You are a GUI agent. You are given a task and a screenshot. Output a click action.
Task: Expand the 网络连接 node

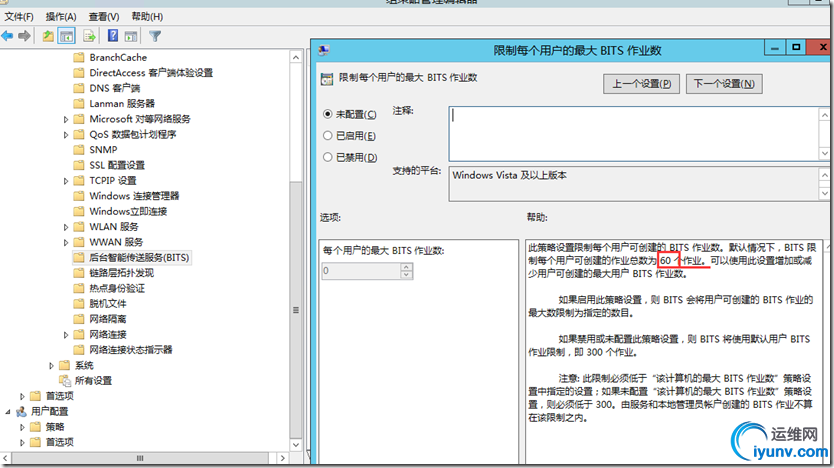pyautogui.click(x=65, y=335)
